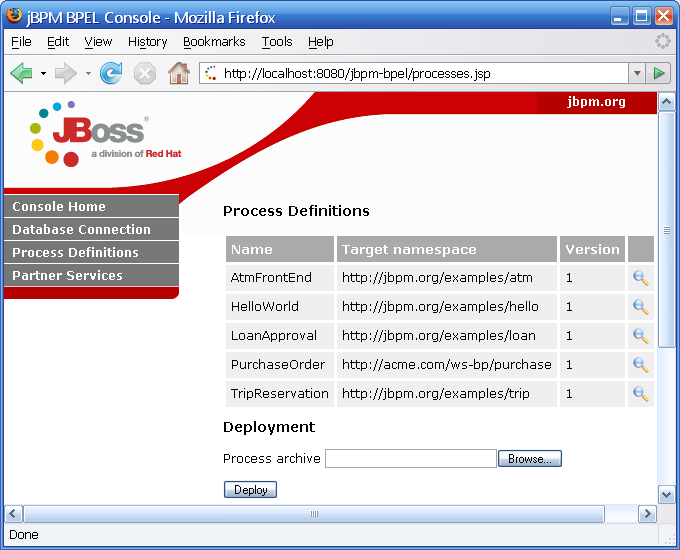The image size is (680, 550).
Task: Click the Browse... button
Action: pos(530,458)
